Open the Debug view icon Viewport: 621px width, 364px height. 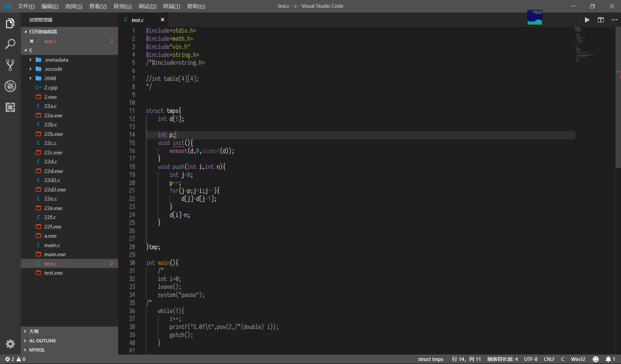10,86
